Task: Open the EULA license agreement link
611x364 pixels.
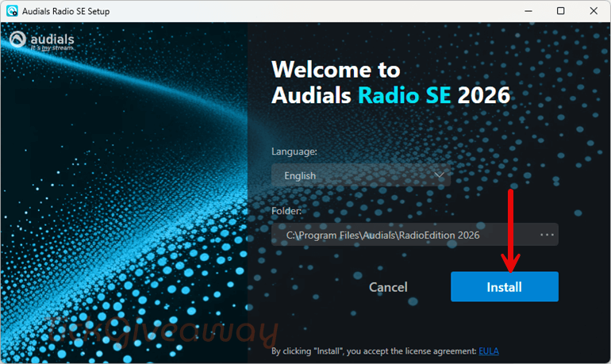Action: point(489,351)
